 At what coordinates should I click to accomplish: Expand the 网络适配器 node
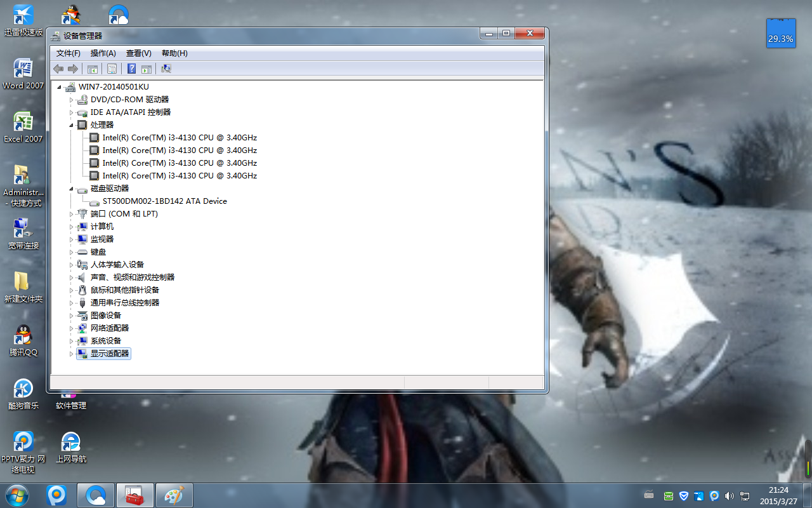point(71,328)
